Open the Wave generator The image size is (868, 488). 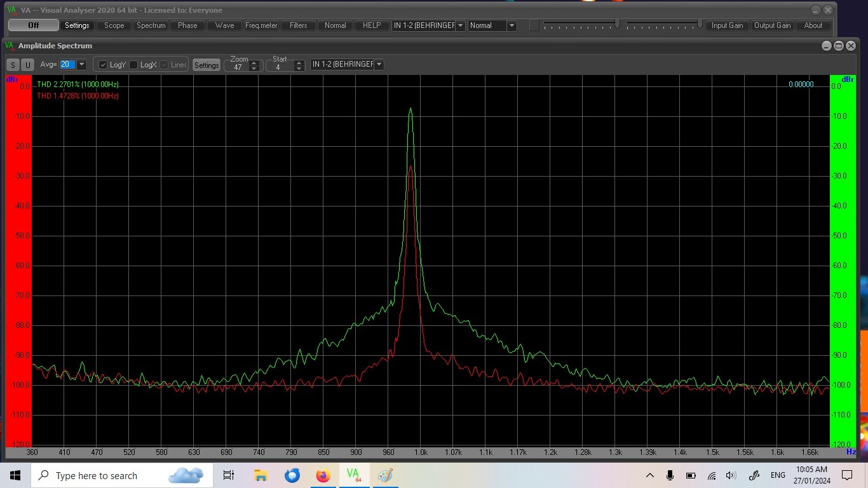tap(224, 25)
